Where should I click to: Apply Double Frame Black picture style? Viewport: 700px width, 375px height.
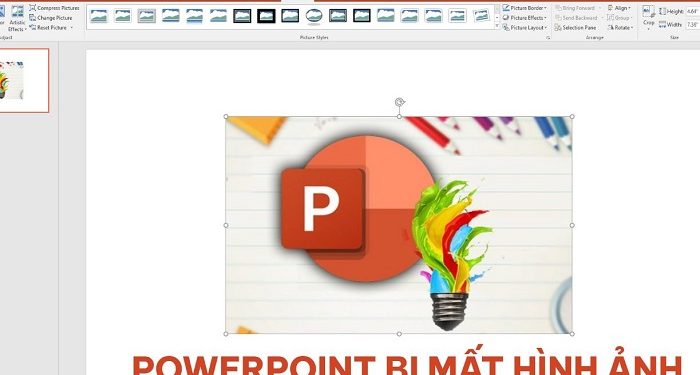tap(242, 16)
